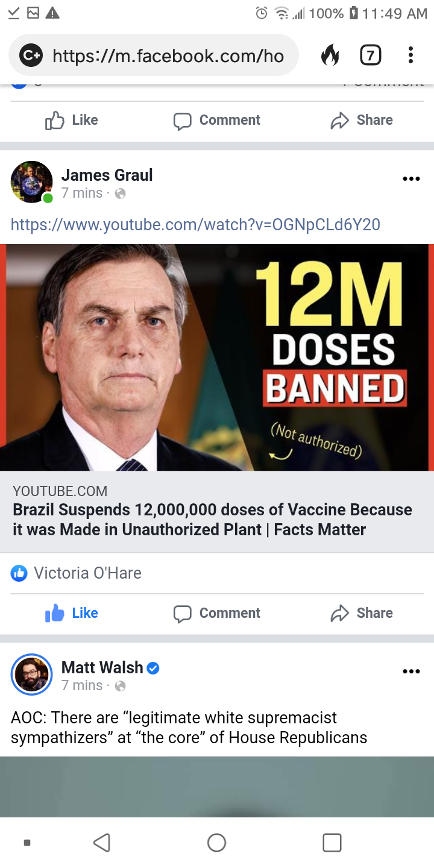Open post options on Matt Walsh's post
The height and width of the screenshot is (868, 434).
pyautogui.click(x=411, y=671)
